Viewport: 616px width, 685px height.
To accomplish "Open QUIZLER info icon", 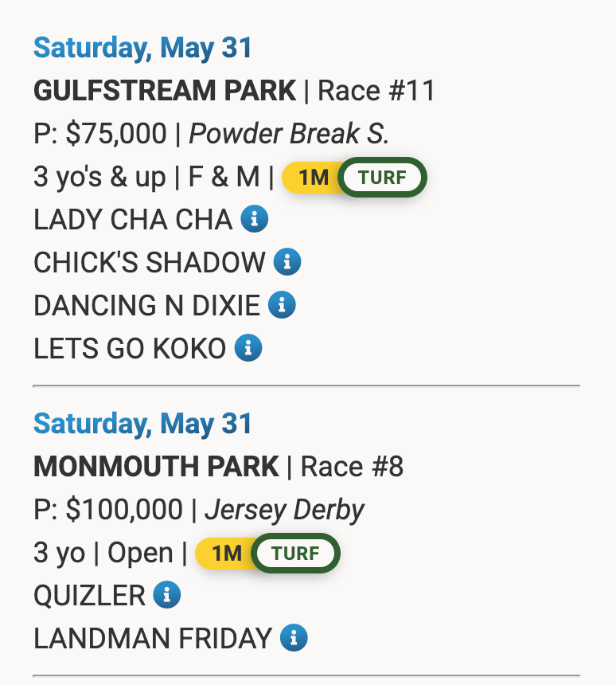I will [167, 594].
